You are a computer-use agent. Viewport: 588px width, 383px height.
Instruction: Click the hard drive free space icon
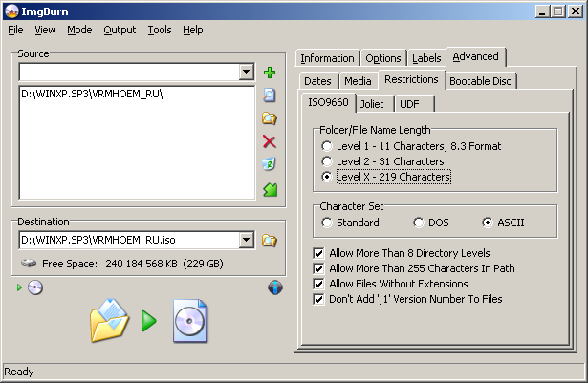pyautogui.click(x=29, y=263)
